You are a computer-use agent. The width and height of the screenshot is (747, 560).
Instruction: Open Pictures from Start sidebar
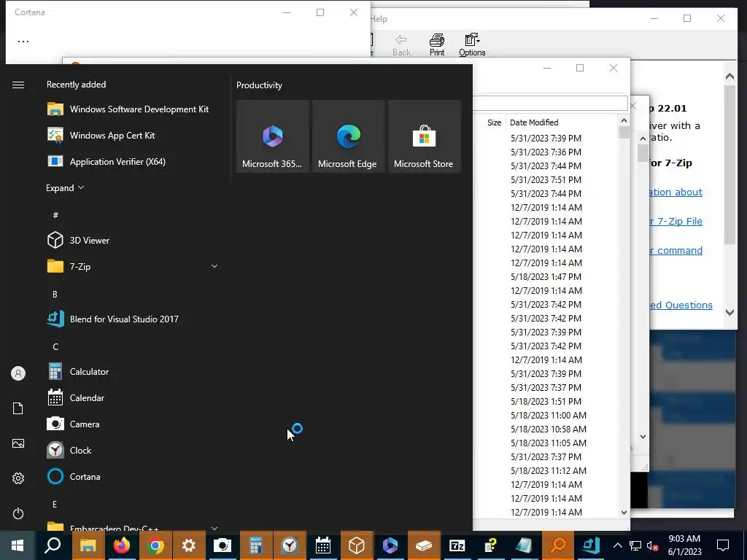(18, 443)
